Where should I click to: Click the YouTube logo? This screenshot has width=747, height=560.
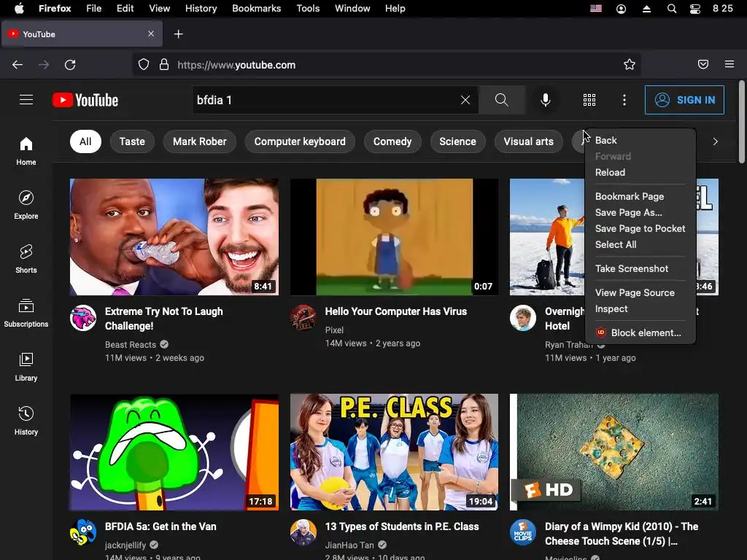click(x=85, y=100)
